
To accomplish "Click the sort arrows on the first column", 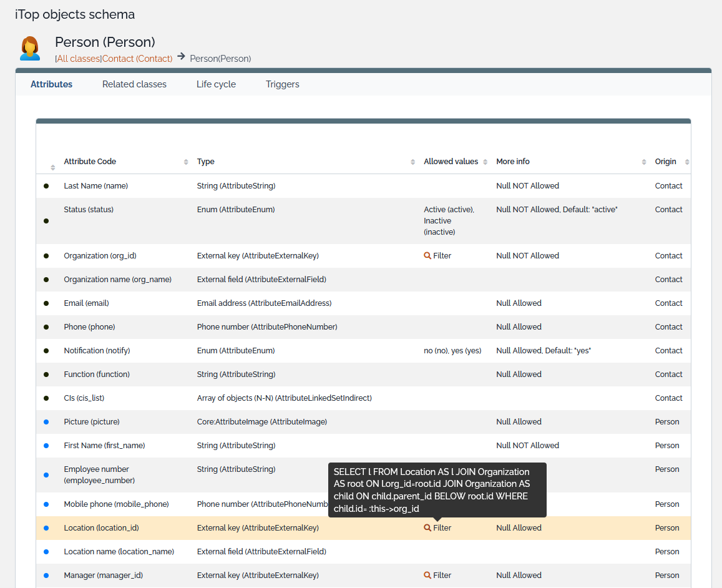I will [x=53, y=167].
